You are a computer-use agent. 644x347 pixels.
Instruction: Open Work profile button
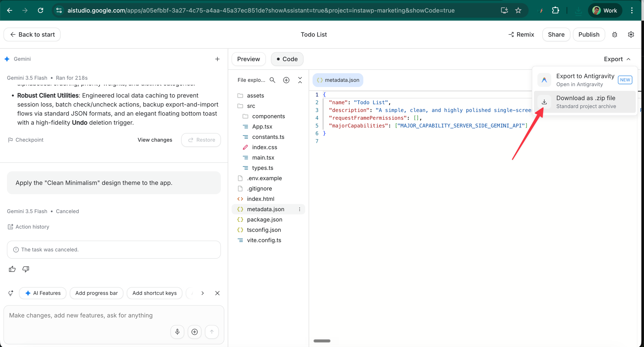(605, 10)
